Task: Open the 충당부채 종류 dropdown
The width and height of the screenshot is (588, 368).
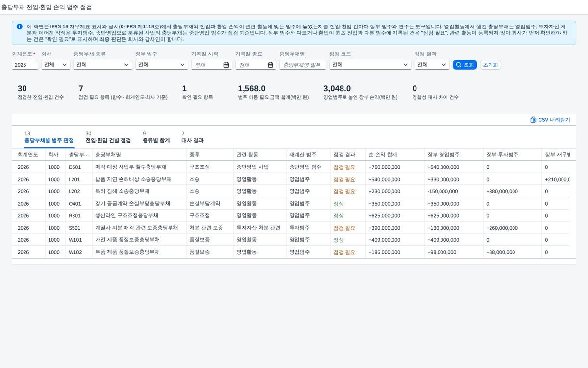Action: 102,65
